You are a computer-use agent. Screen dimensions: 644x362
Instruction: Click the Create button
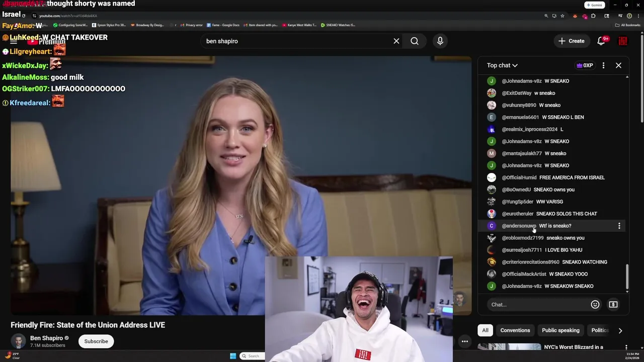point(571,41)
